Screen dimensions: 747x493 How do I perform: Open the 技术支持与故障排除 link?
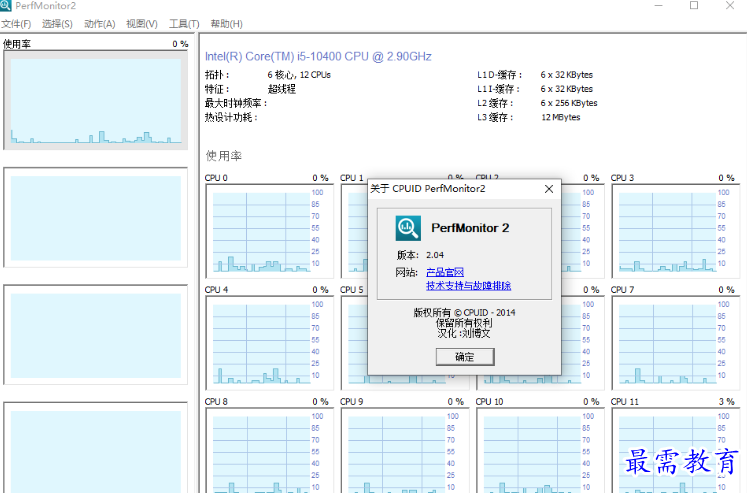(x=468, y=285)
